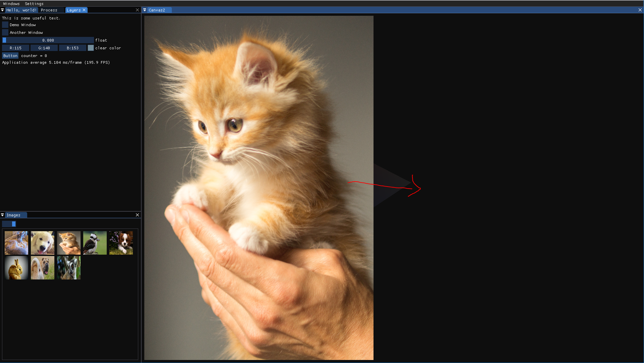Click the G:140 color field
This screenshot has width=644, height=363.
coord(44,48)
